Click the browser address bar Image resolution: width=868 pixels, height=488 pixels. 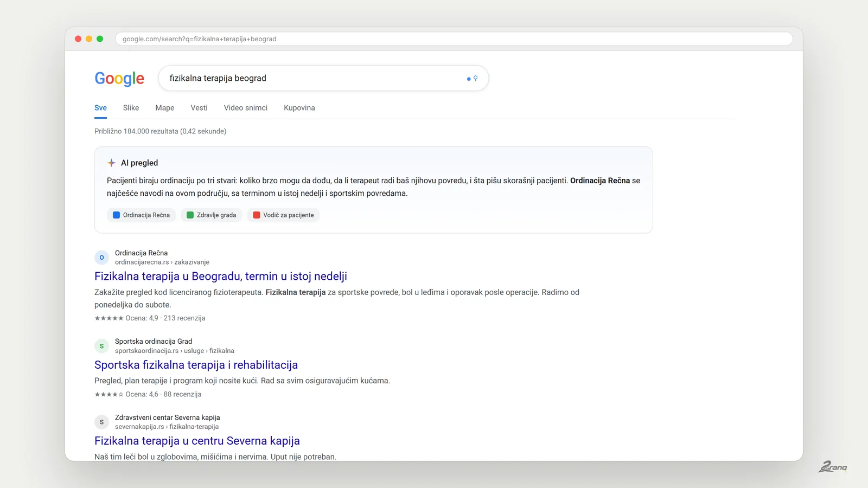tap(454, 39)
